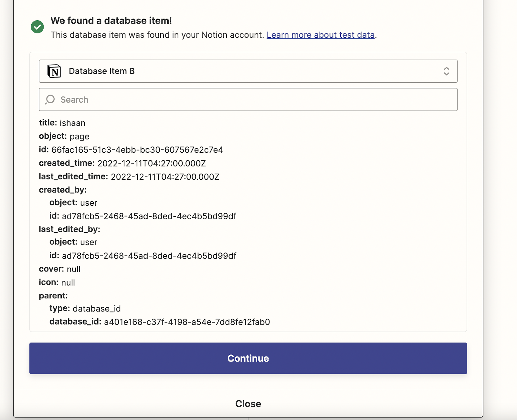
Task: Click the created_by field label
Action: coord(63,190)
